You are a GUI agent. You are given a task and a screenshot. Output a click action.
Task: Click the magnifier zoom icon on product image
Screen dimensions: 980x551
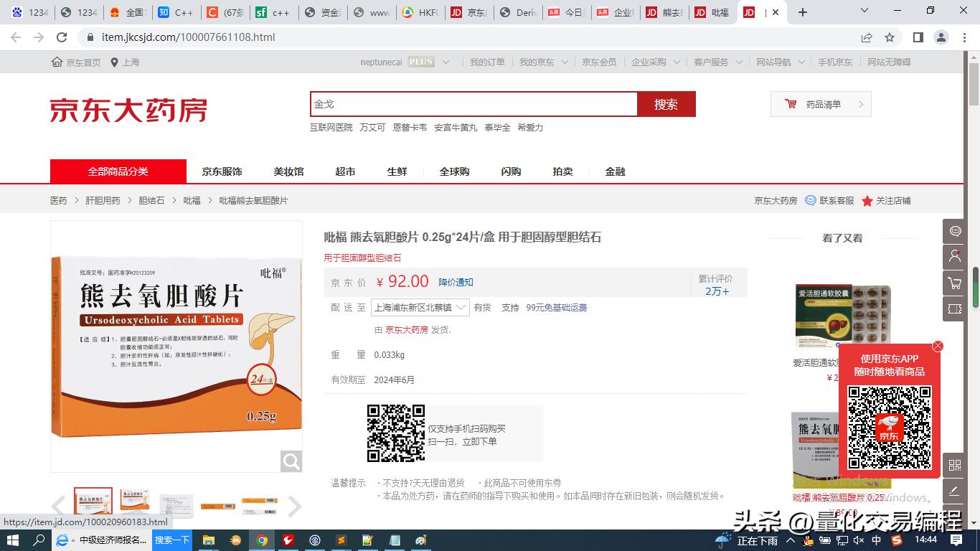[291, 461]
